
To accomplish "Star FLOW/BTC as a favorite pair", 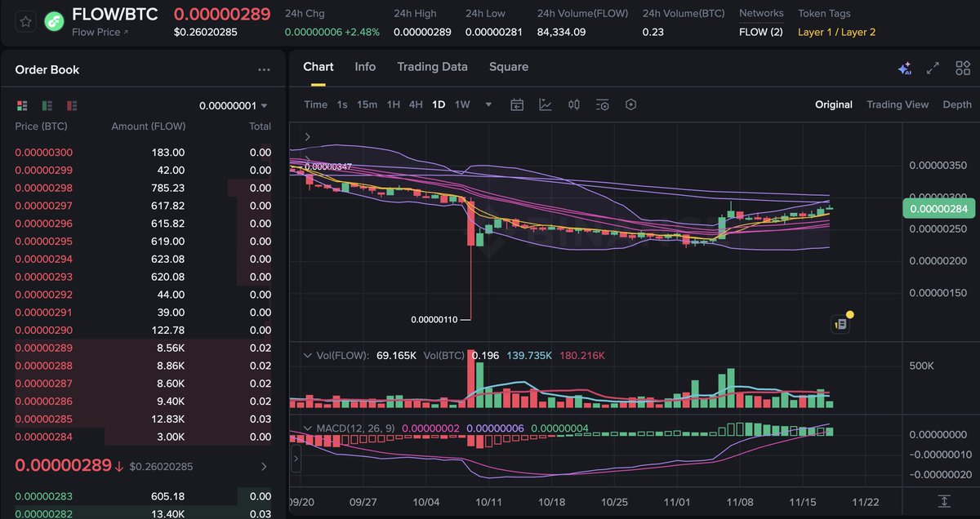I will click(26, 21).
